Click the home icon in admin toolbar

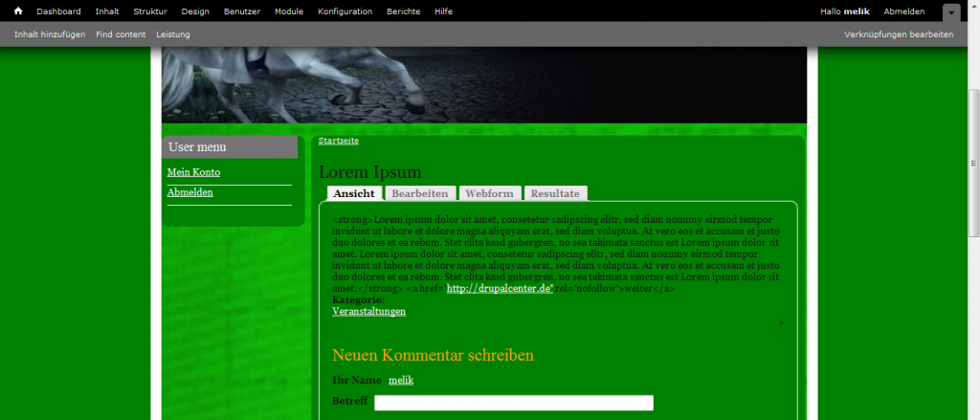click(17, 11)
